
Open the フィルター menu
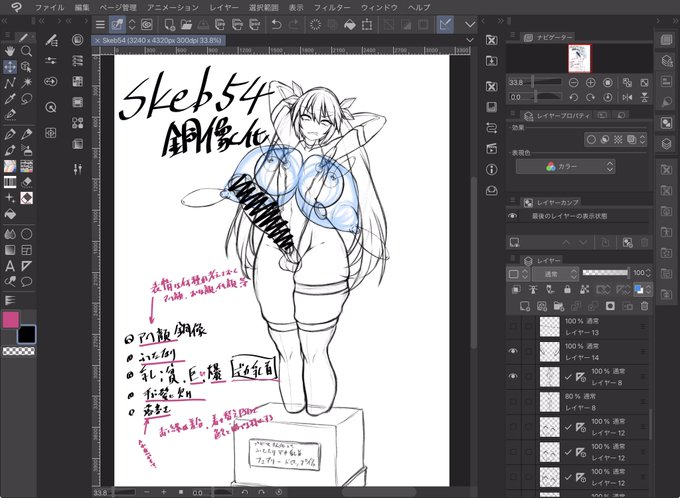tap(332, 7)
